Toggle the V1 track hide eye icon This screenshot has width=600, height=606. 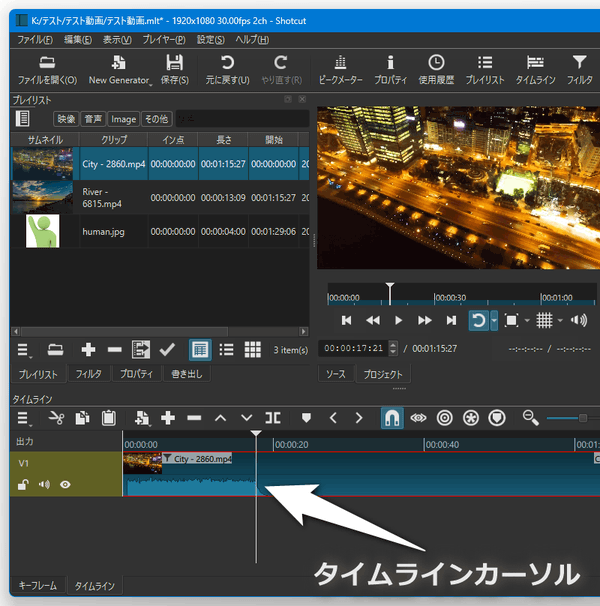click(x=65, y=485)
